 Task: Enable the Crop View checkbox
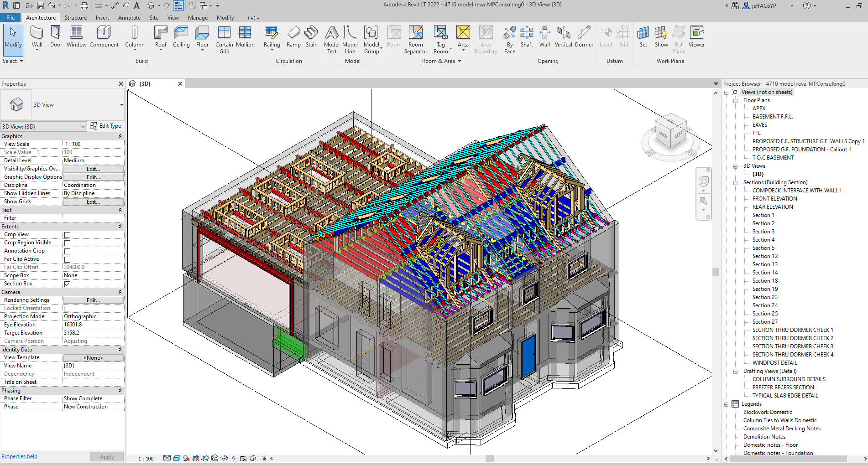point(68,235)
